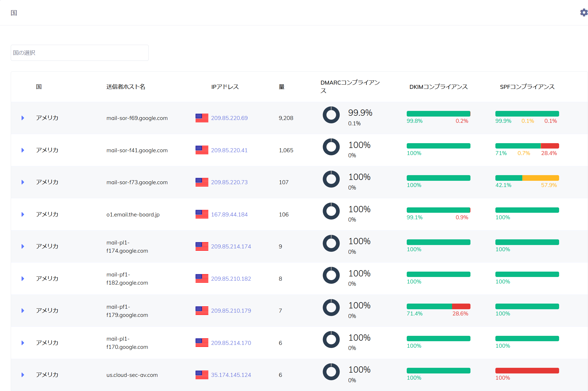Click the volume value 1,065
The image size is (588, 391).
[286, 150]
